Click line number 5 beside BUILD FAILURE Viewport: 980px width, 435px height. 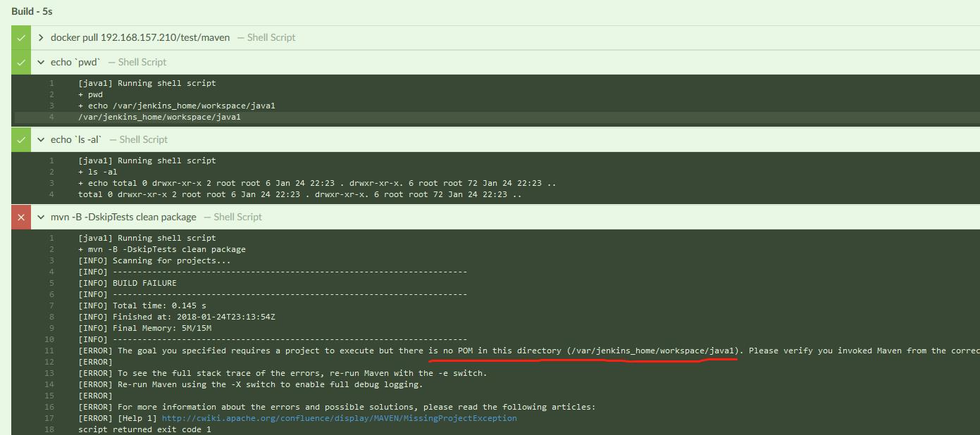pos(51,283)
